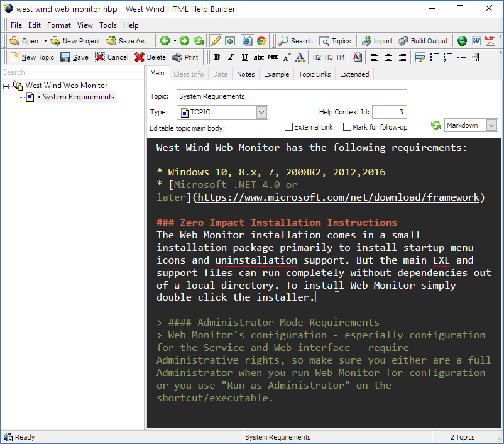Image resolution: width=504 pixels, height=444 pixels.
Task: Expand formatting toolbar overflow arrow
Action: coord(501,52)
